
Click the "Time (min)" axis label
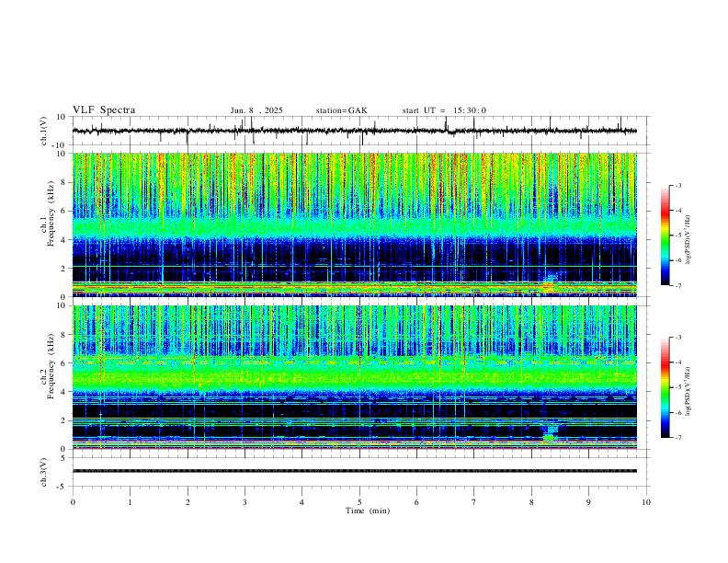coord(368,511)
